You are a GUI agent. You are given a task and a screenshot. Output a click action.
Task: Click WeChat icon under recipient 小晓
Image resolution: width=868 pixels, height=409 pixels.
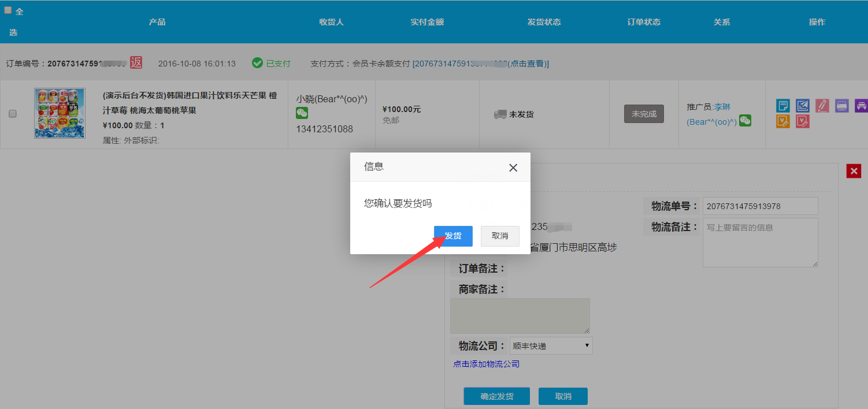[x=302, y=114]
